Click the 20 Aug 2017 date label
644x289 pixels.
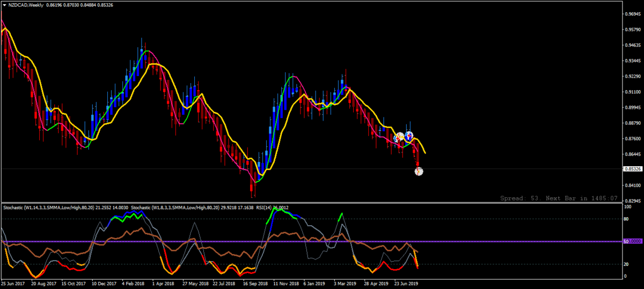pyautogui.click(x=44, y=283)
